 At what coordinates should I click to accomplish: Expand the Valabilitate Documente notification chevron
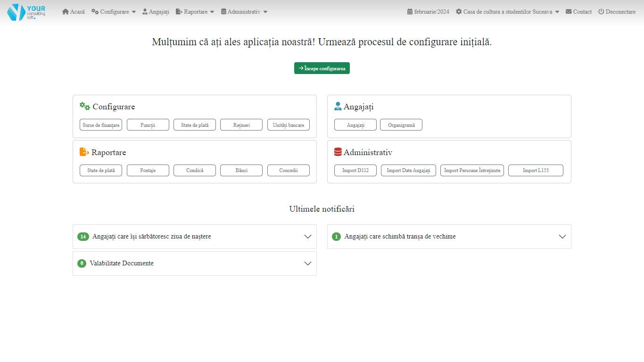[308, 263]
